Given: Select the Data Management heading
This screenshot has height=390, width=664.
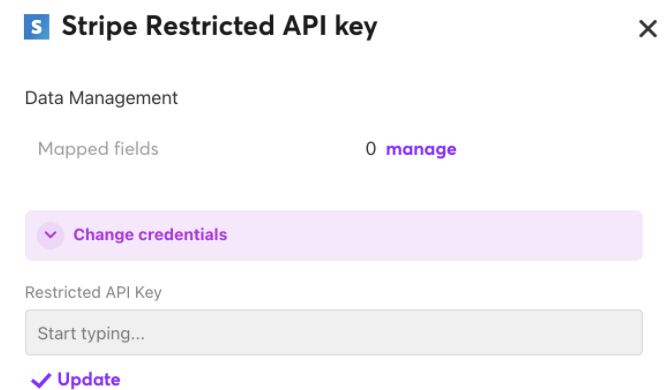Looking at the screenshot, I should point(101,98).
